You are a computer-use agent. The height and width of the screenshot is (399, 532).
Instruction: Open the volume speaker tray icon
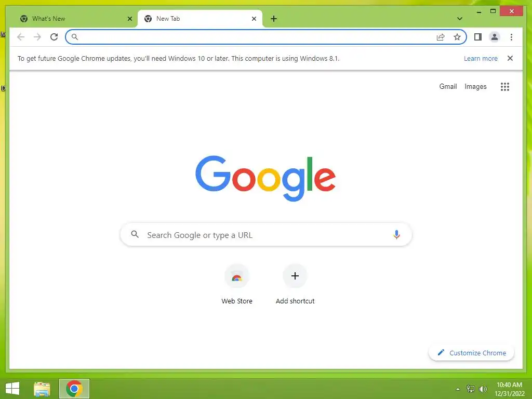coord(483,389)
